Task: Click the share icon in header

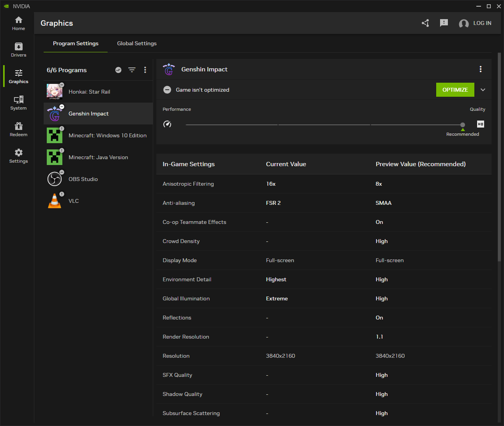Action: (425, 23)
